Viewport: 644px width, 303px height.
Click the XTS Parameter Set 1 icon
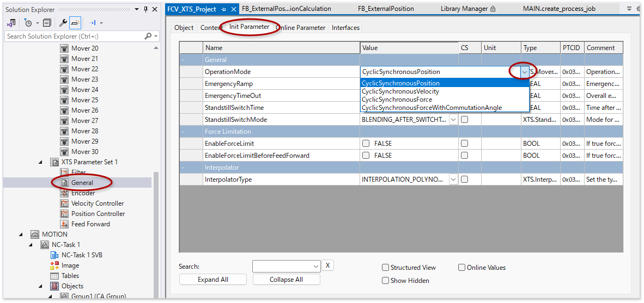(54, 162)
